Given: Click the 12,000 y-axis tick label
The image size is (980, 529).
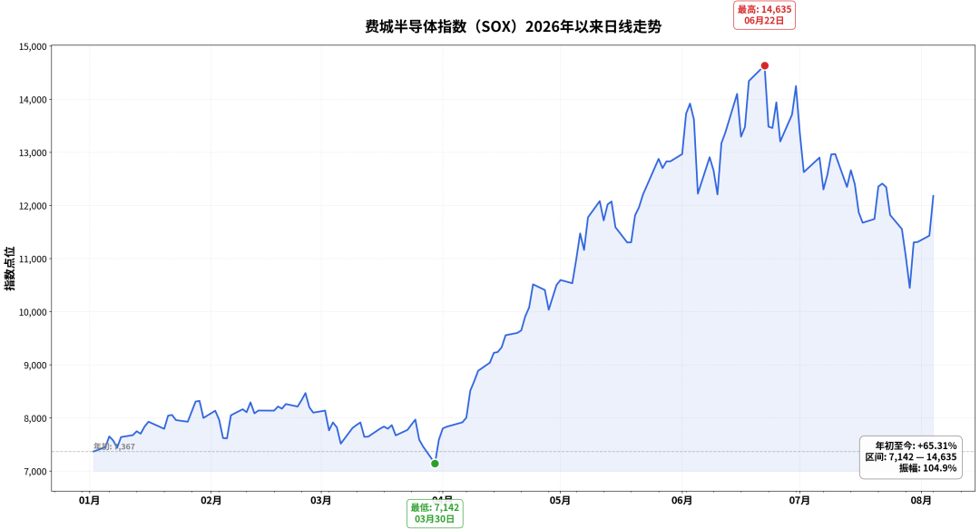Looking at the screenshot, I should tap(34, 206).
